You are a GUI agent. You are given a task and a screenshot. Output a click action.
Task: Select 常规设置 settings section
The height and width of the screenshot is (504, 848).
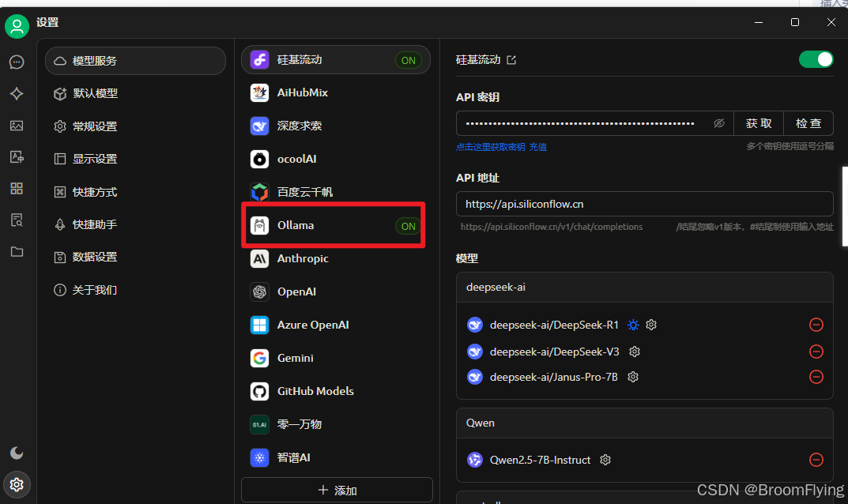(x=135, y=126)
